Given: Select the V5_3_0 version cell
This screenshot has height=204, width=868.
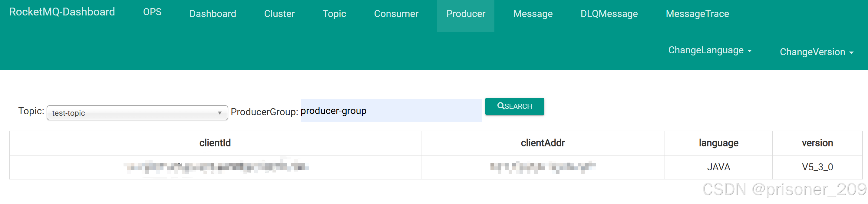Looking at the screenshot, I should tap(817, 167).
